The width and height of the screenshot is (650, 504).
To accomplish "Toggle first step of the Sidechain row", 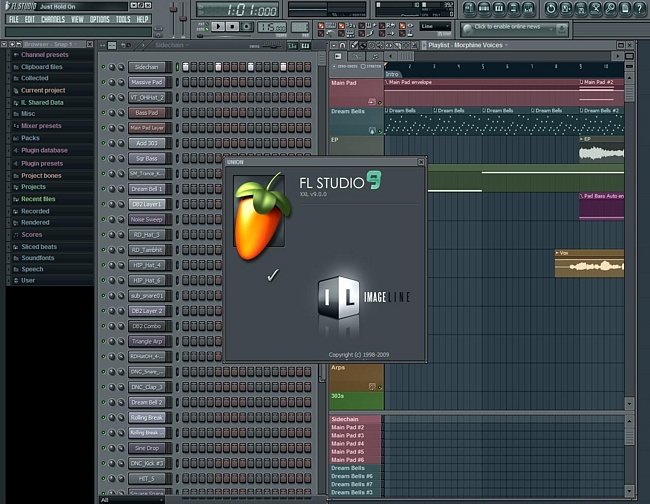I will (185, 67).
